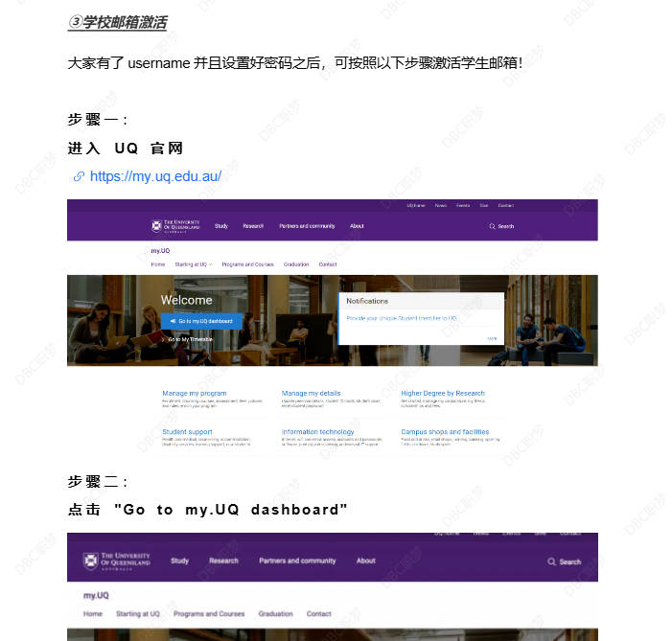Open Research menu in step two screenshot
Screen dimensions: 672x641
[x=223, y=561]
